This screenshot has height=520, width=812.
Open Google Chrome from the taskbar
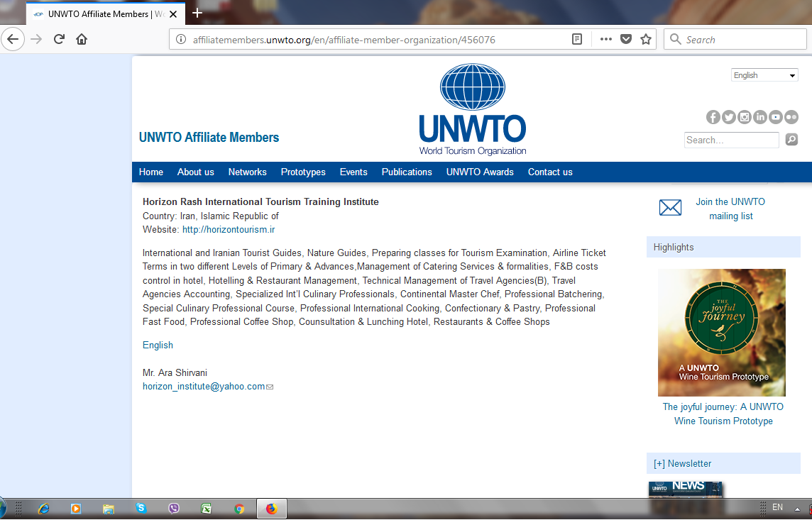tap(238, 509)
